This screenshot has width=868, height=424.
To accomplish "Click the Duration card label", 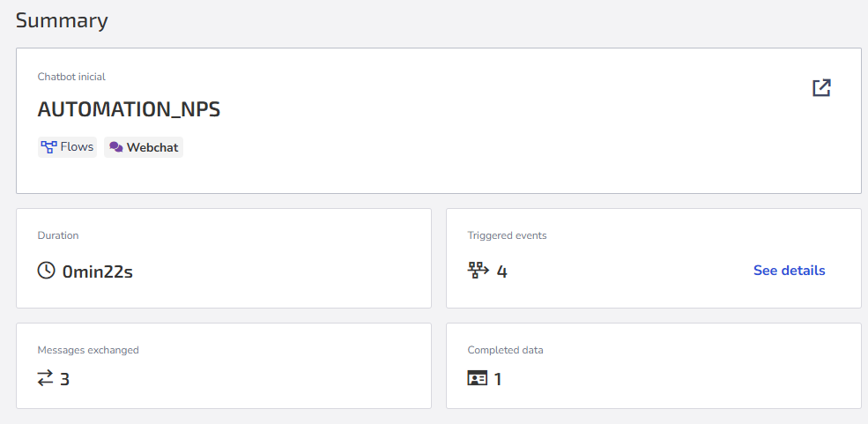I will pyautogui.click(x=58, y=235).
